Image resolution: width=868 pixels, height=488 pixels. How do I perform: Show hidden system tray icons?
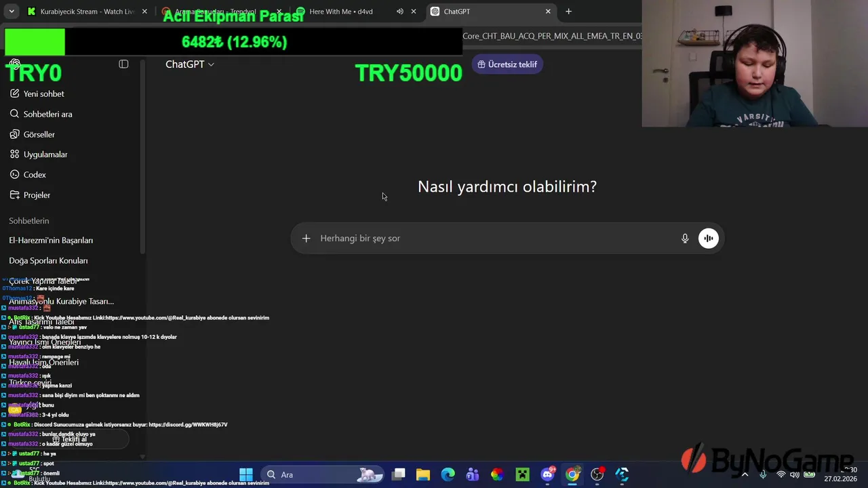[x=745, y=474]
